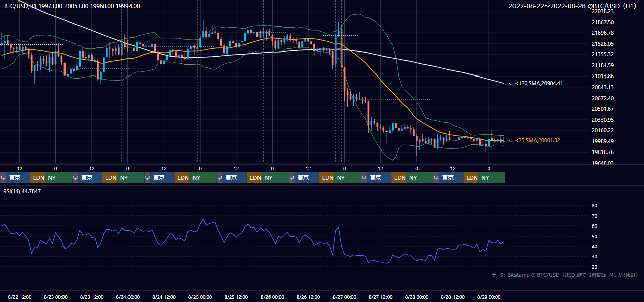Select the RSI 60 level label

point(594,226)
